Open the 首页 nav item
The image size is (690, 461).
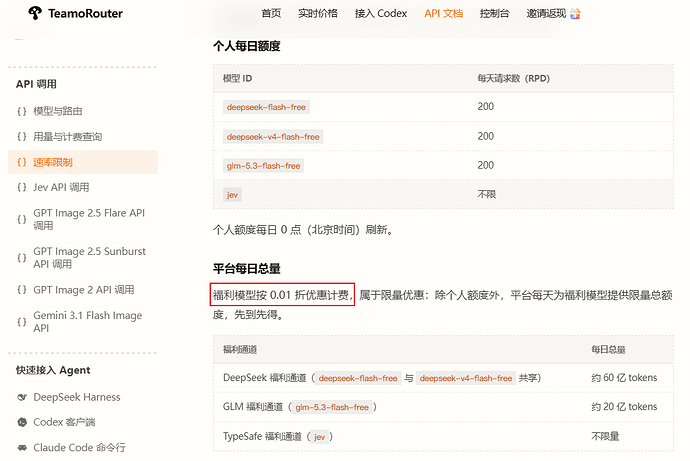tap(271, 13)
